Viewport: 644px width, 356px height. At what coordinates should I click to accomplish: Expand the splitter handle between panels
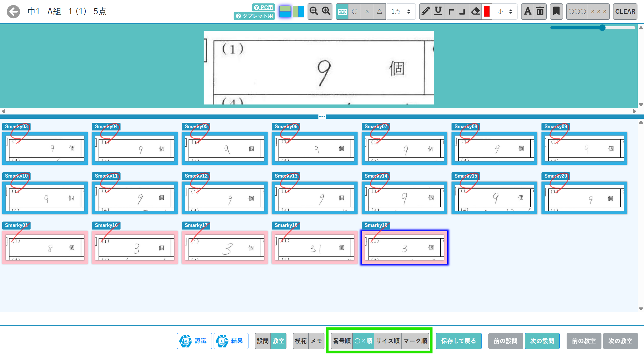coord(322,116)
